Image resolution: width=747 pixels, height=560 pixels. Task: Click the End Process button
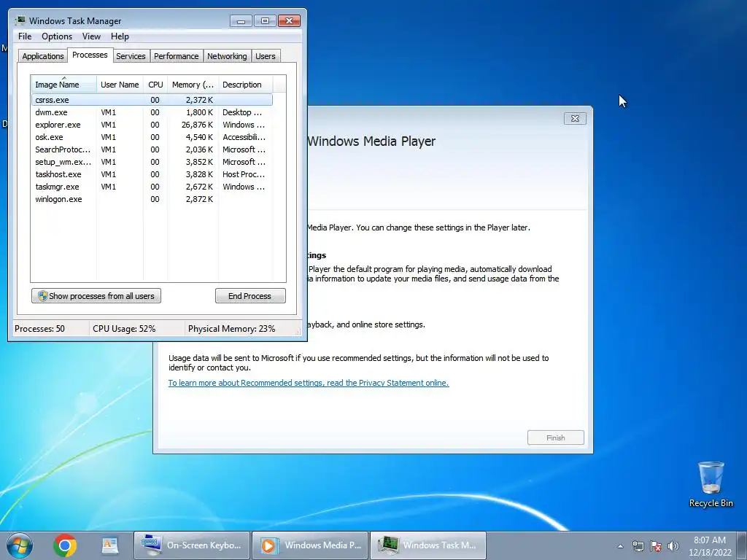click(250, 296)
